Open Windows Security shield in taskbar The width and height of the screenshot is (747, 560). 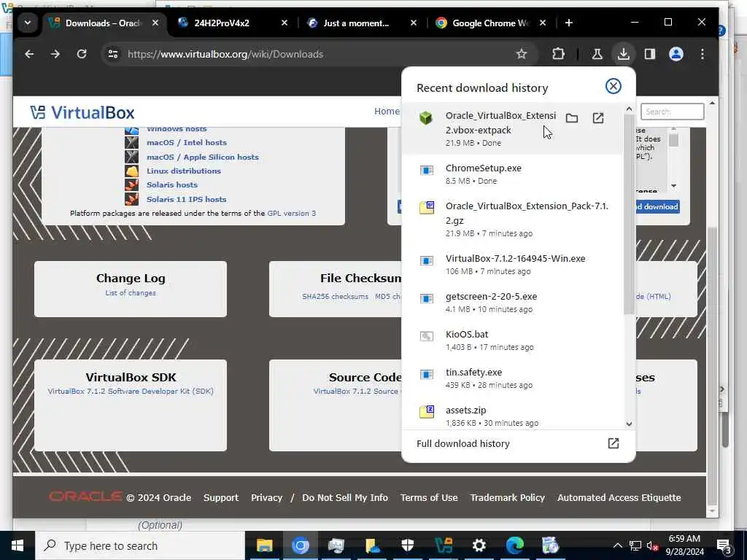[408, 545]
